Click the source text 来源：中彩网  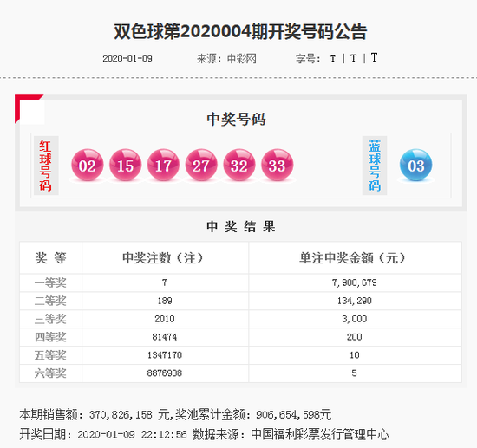coord(226,58)
